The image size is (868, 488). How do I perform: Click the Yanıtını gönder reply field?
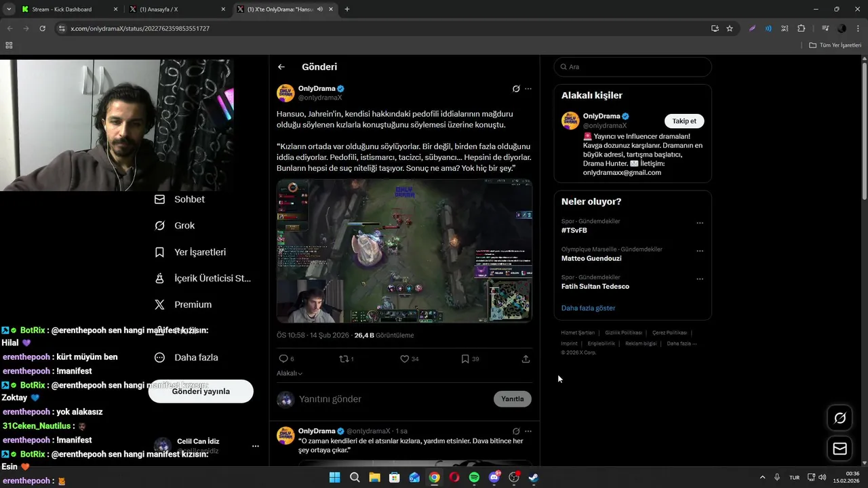[x=394, y=399]
